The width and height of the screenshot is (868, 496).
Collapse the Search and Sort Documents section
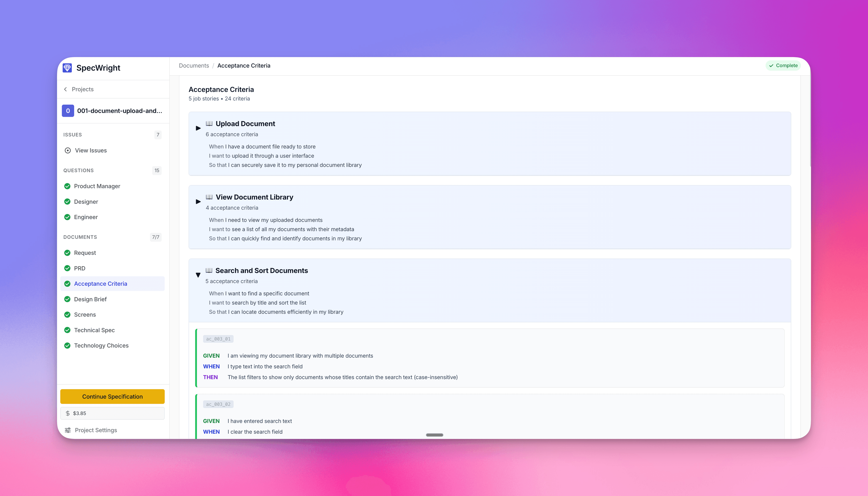coord(198,275)
